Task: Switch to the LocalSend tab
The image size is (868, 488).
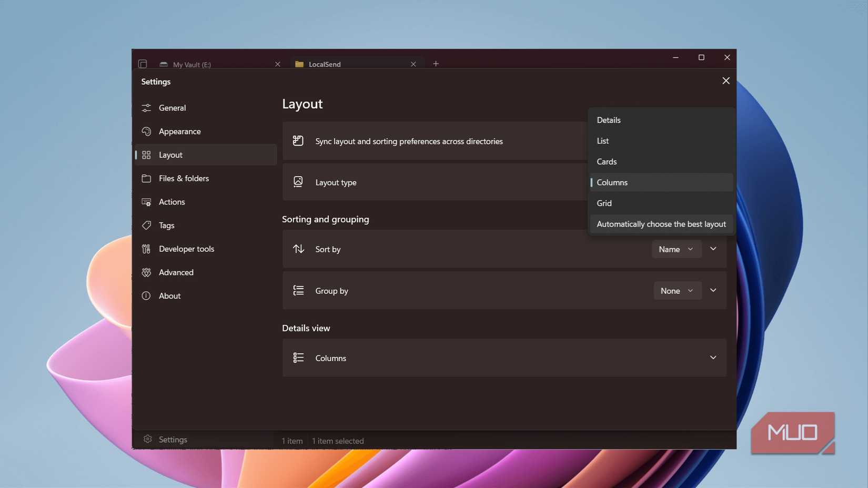Action: click(325, 64)
